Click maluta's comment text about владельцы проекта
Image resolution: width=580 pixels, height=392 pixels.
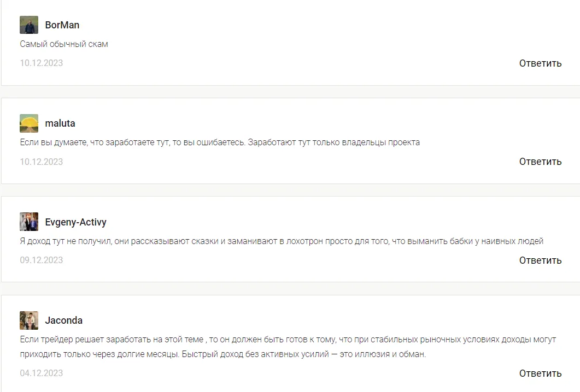tap(220, 142)
